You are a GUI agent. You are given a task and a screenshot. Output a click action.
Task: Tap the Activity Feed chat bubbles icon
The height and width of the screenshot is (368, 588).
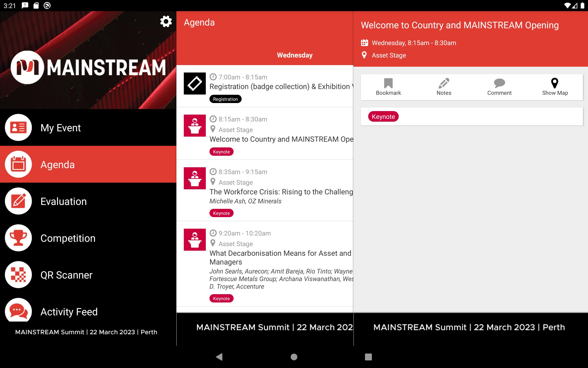coord(18,310)
